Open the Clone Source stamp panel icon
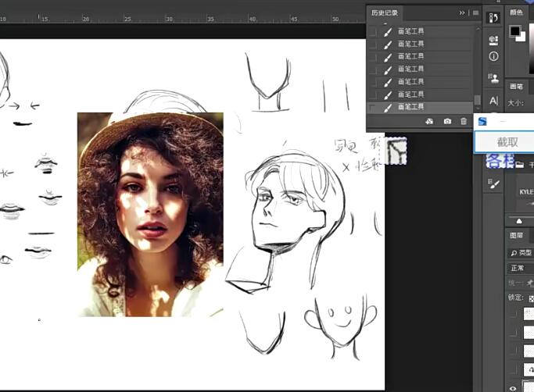Image resolution: width=534 pixels, height=392 pixels. 493,78
